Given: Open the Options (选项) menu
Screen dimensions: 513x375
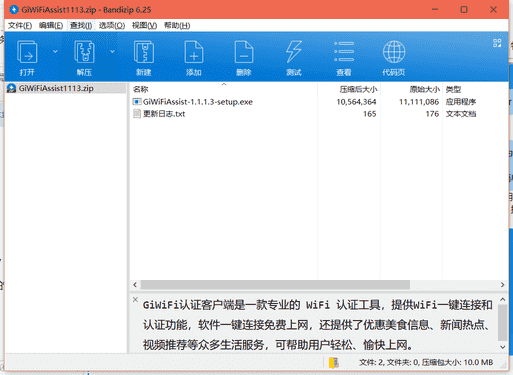Looking at the screenshot, I should pos(112,26).
